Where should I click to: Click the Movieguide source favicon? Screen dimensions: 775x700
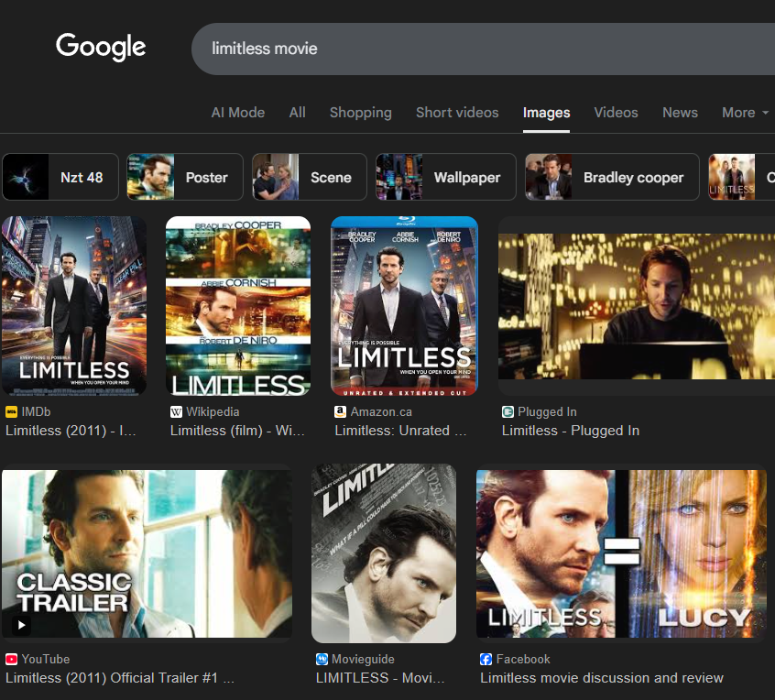[322, 660]
